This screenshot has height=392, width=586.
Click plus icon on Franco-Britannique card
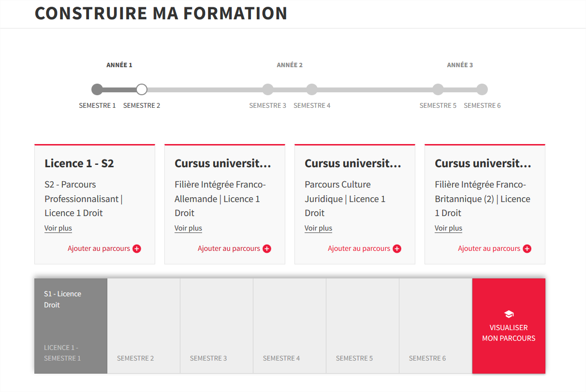pyautogui.click(x=527, y=249)
